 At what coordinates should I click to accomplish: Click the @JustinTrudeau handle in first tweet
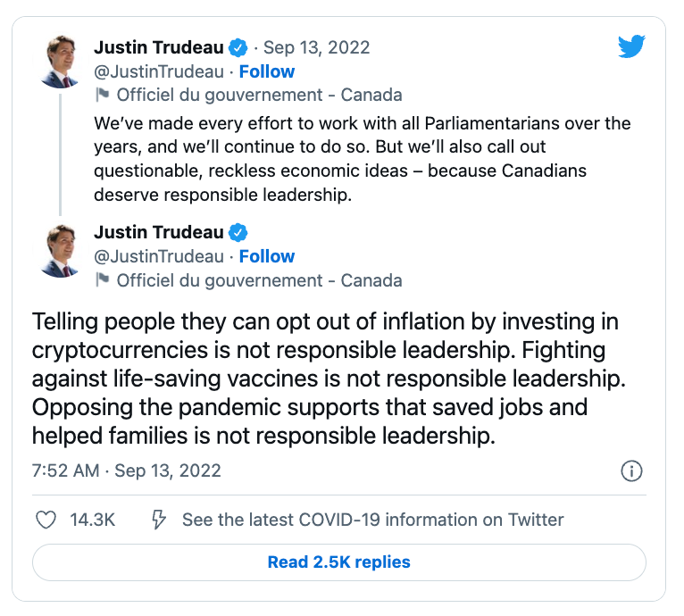pyautogui.click(x=159, y=71)
